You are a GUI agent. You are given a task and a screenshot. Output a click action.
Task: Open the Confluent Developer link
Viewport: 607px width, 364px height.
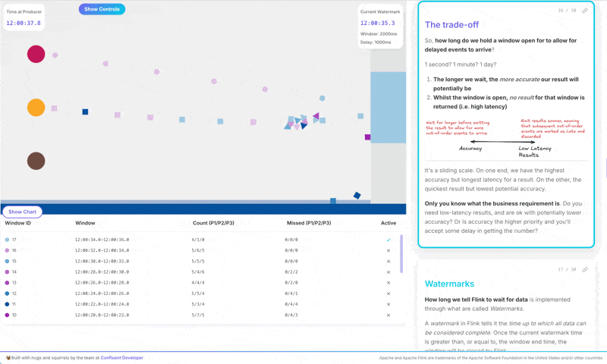(121, 358)
